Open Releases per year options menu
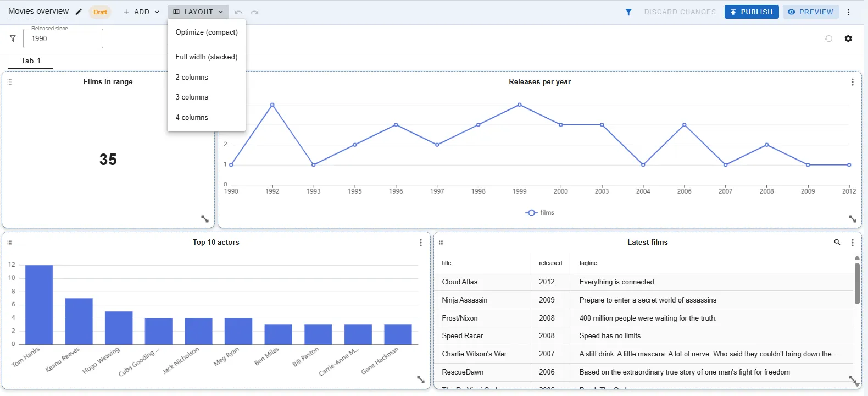The height and width of the screenshot is (396, 868). [x=853, y=82]
